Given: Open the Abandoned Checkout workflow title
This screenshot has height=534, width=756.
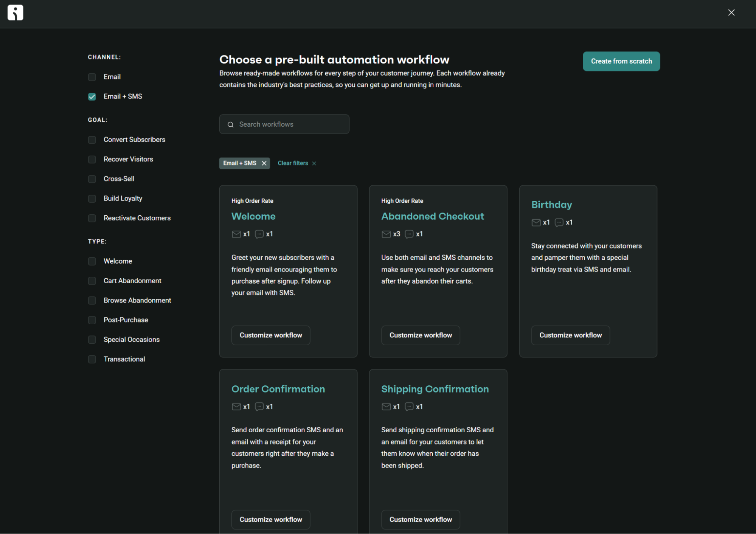Looking at the screenshot, I should tap(432, 216).
